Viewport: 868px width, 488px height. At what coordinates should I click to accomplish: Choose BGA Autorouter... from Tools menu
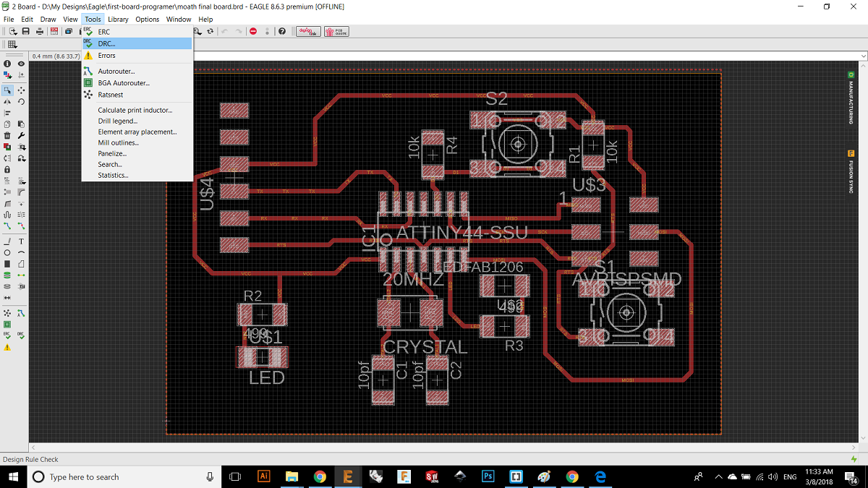(x=137, y=83)
